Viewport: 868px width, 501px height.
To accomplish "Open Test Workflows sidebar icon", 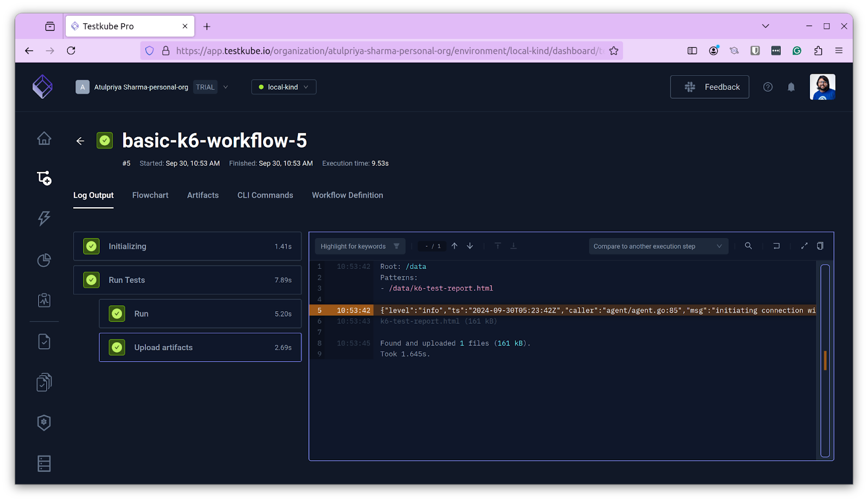I will click(x=44, y=178).
